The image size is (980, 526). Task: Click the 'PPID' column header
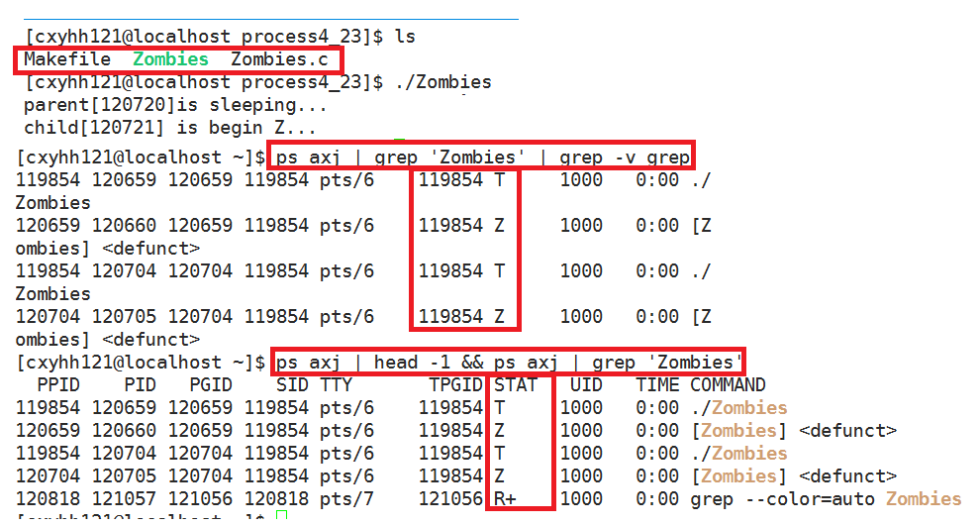(x=58, y=384)
